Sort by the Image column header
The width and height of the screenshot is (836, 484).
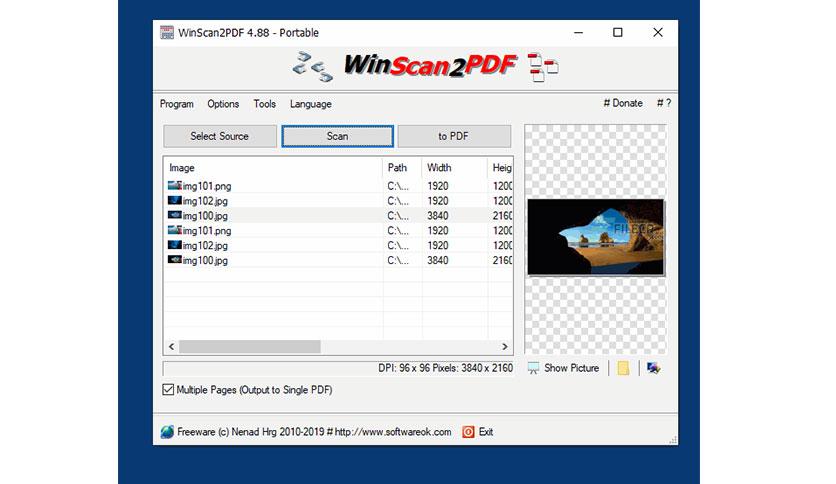click(272, 167)
